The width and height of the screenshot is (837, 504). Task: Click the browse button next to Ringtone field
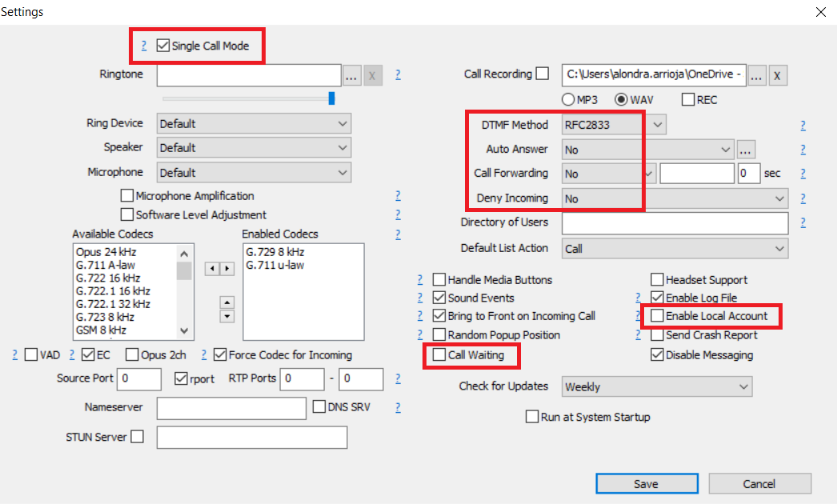(x=352, y=76)
